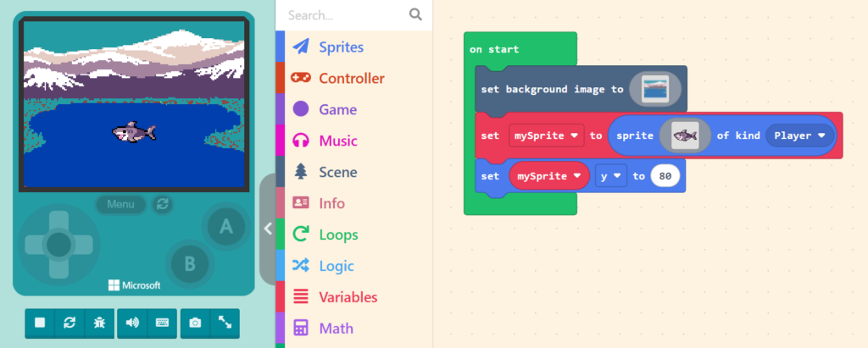Click the Search blocks input field
Screen dimensions: 868x348
(346, 15)
